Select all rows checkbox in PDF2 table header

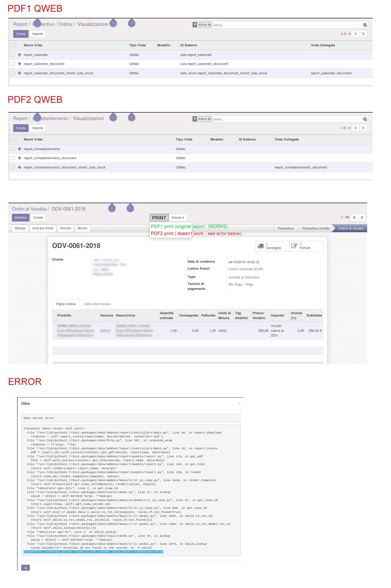click(12, 139)
